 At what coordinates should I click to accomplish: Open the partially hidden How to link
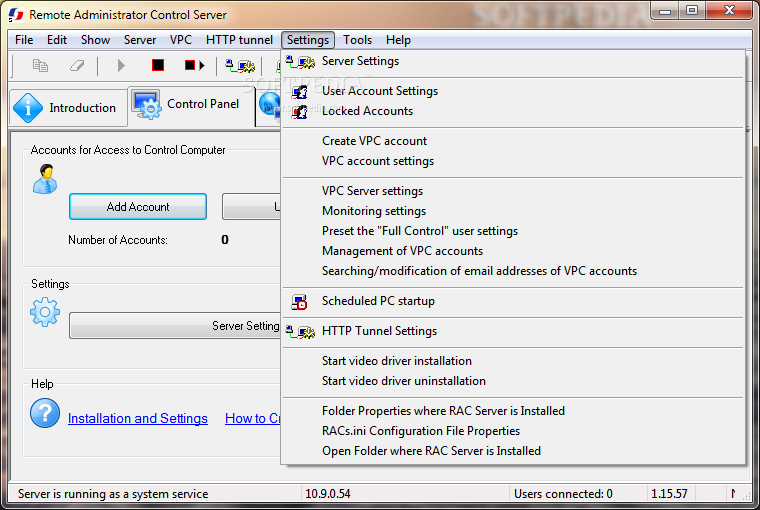pyautogui.click(x=253, y=418)
